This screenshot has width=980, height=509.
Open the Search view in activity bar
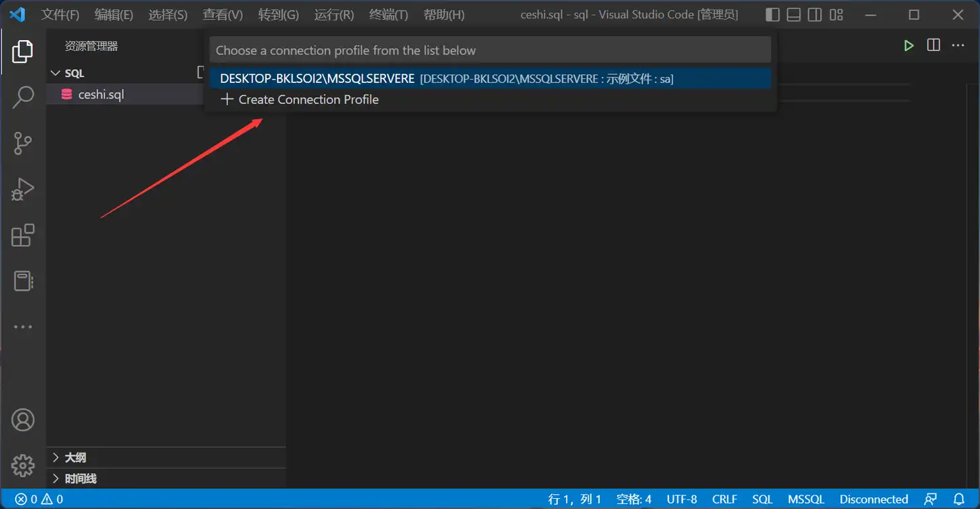pos(22,97)
